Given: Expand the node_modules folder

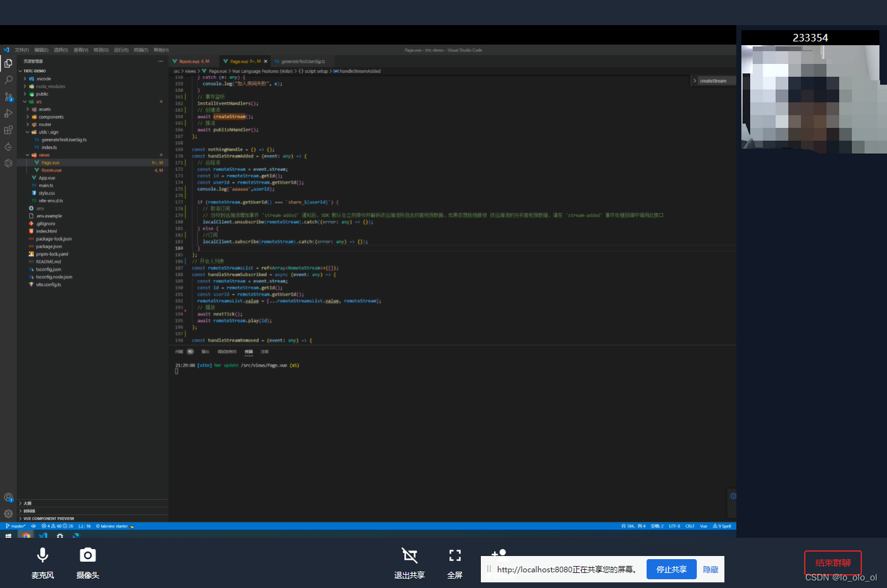Looking at the screenshot, I should [50, 87].
